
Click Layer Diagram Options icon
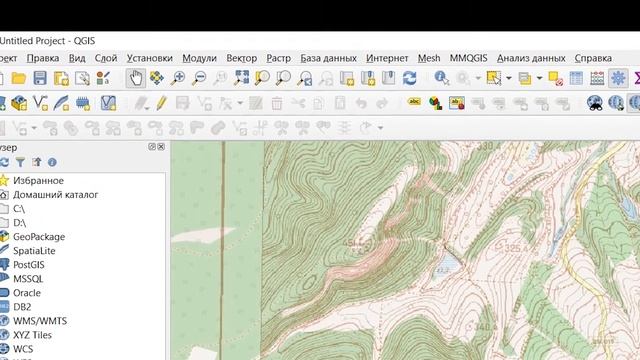(436, 103)
